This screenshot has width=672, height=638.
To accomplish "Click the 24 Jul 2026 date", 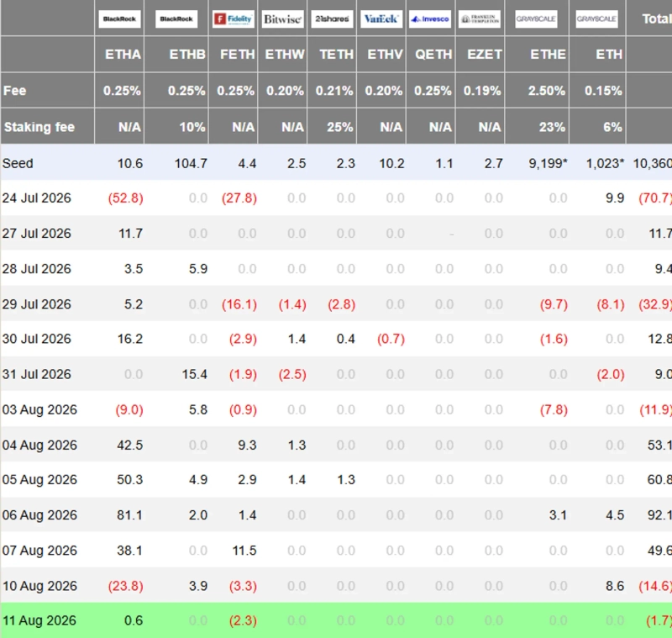I will click(36, 198).
